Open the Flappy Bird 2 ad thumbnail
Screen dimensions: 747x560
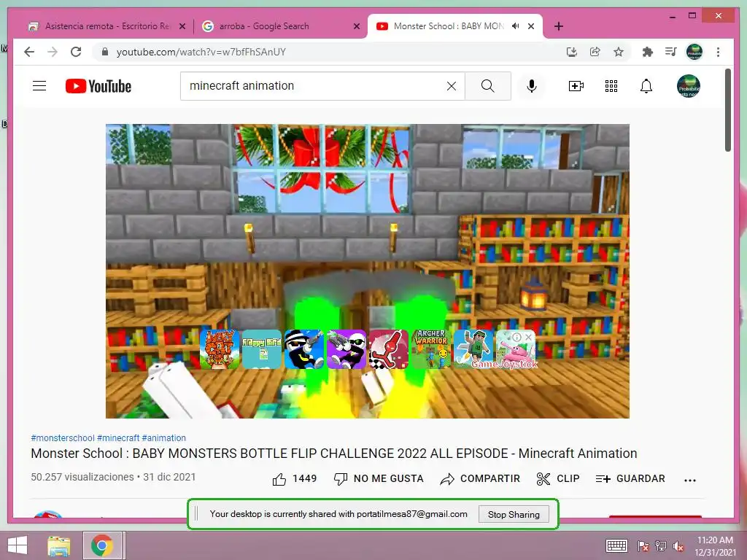262,349
